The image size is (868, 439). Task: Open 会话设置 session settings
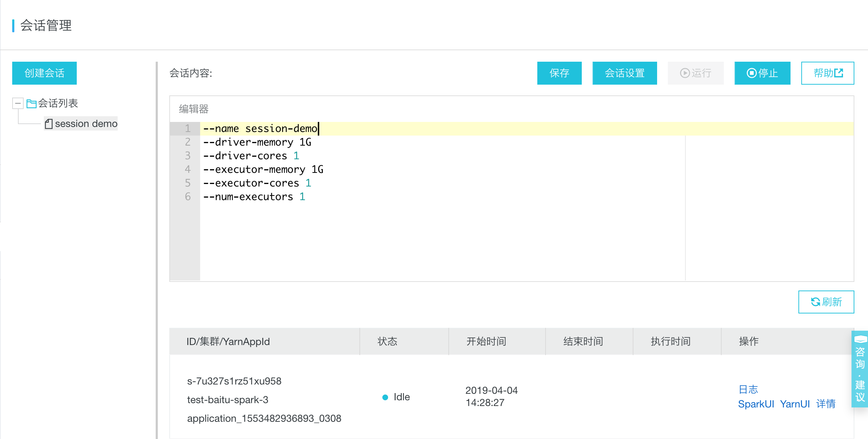(625, 73)
